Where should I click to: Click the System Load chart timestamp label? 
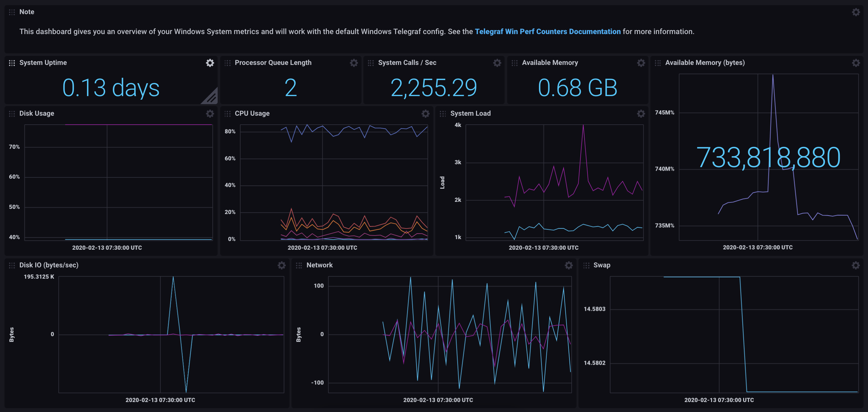tap(543, 248)
